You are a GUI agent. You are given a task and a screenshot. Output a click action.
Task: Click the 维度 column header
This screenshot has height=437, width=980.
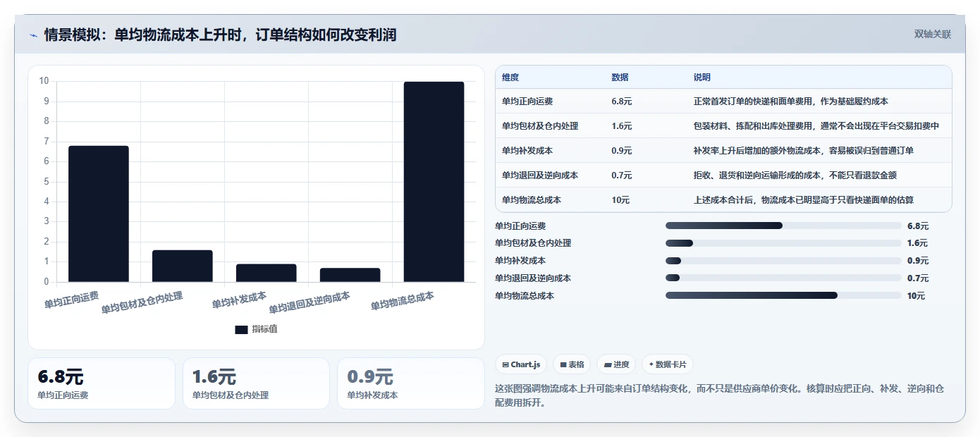point(510,78)
